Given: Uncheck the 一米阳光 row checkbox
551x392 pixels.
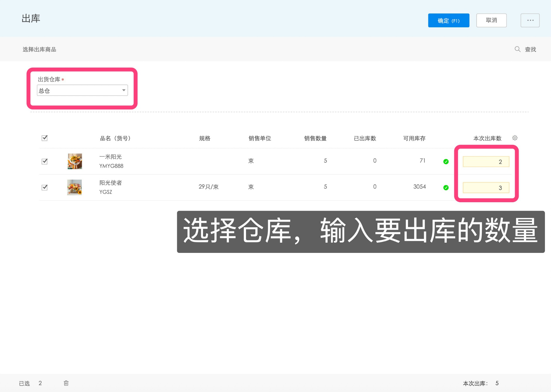Looking at the screenshot, I should (45, 161).
